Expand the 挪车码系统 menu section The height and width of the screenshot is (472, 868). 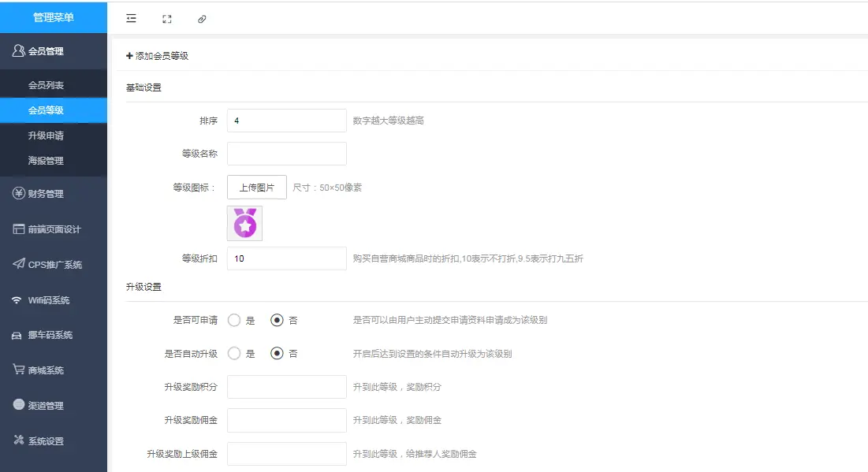tap(54, 335)
